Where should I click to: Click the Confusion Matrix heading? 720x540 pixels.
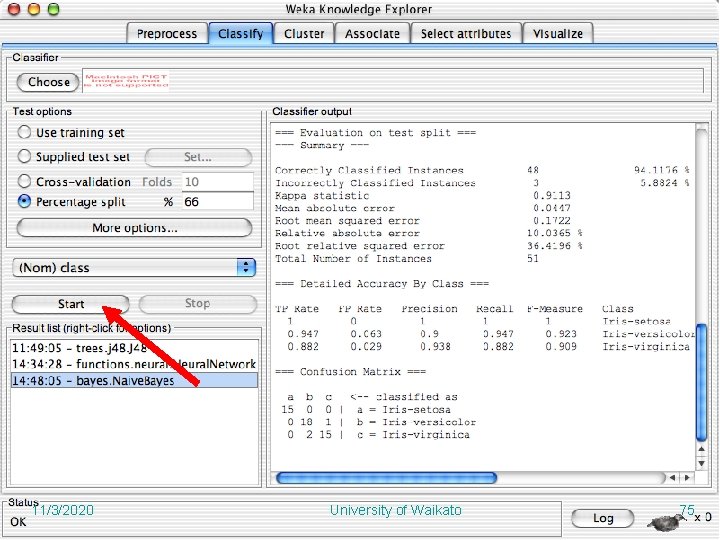click(350, 371)
